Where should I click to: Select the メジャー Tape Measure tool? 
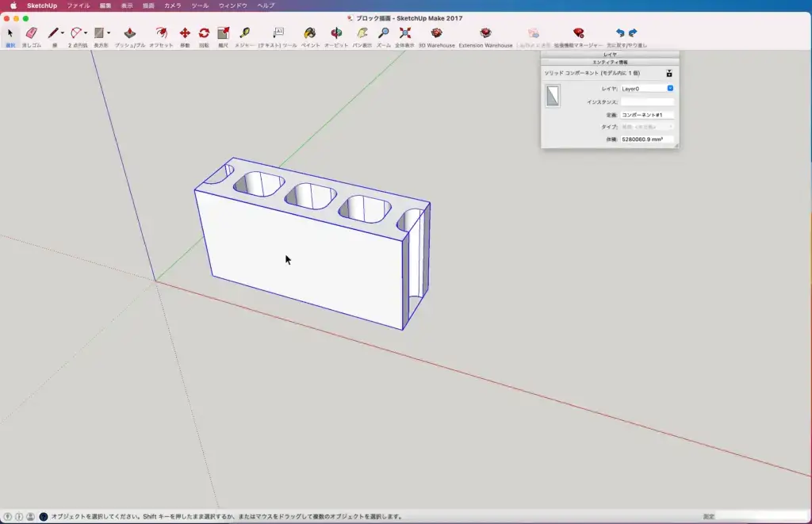click(245, 33)
